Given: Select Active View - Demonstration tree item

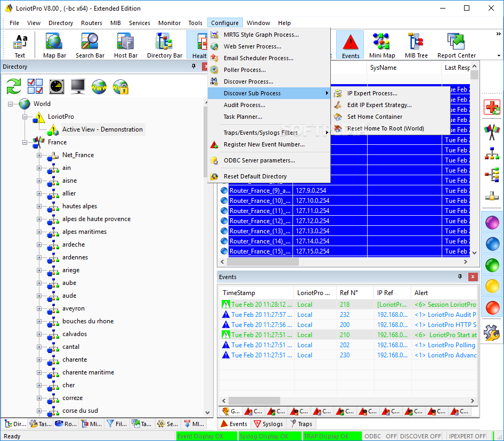Looking at the screenshot, I should (x=102, y=129).
